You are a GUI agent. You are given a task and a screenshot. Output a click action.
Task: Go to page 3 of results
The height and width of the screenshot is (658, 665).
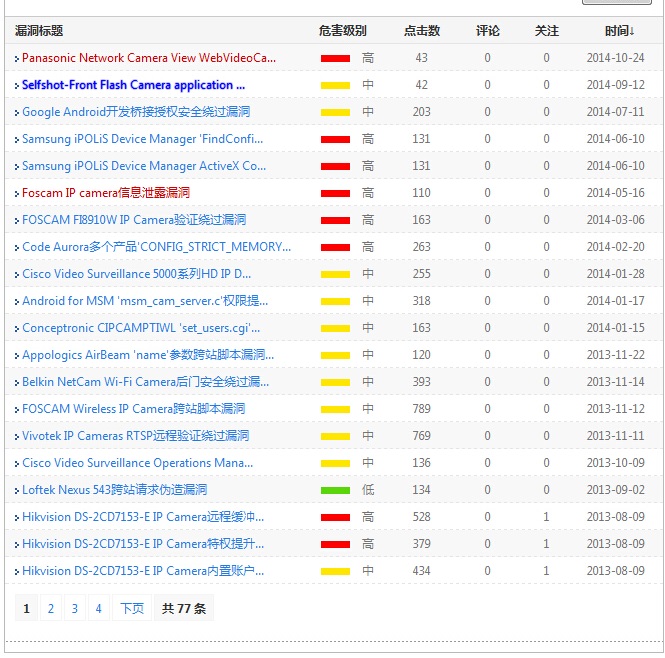pos(75,608)
